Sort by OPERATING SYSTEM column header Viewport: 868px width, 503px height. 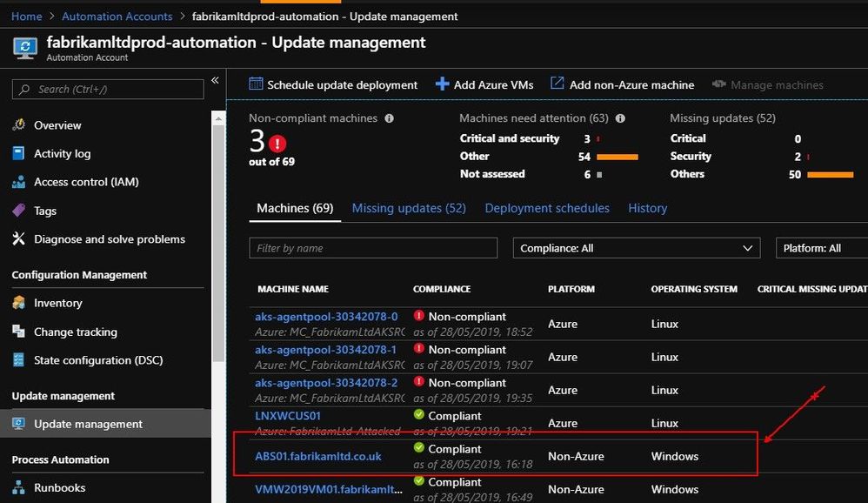point(694,289)
